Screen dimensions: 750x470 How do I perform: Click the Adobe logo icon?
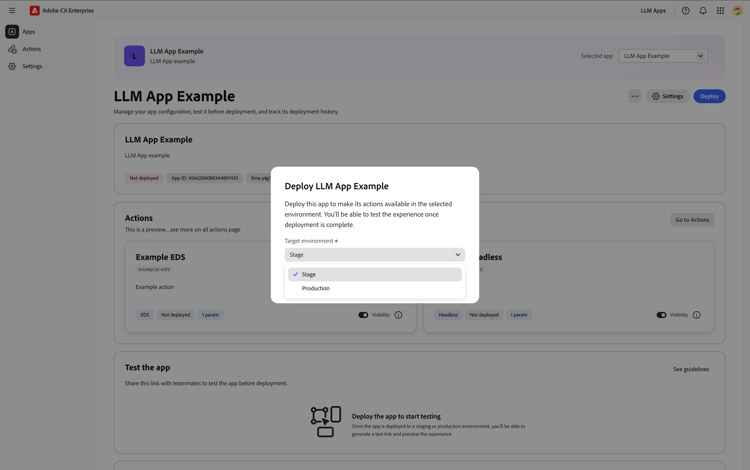(34, 11)
